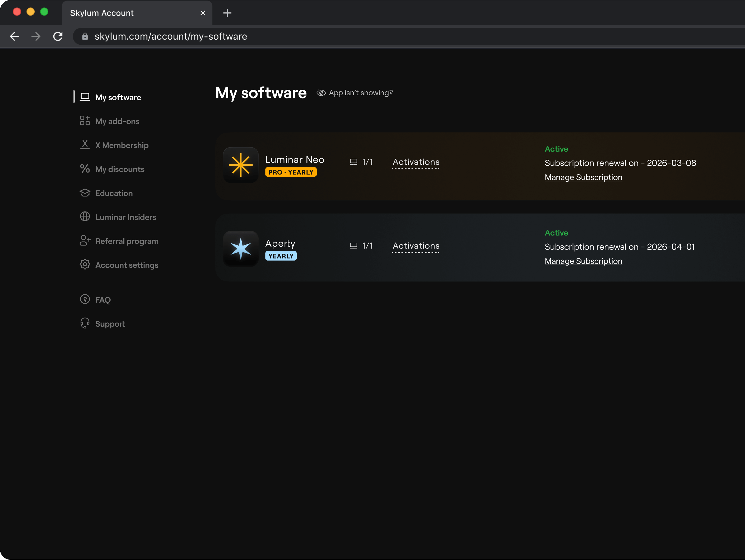Screen dimensions: 745x560
Task: Click the site lock icon
Action: click(85, 36)
